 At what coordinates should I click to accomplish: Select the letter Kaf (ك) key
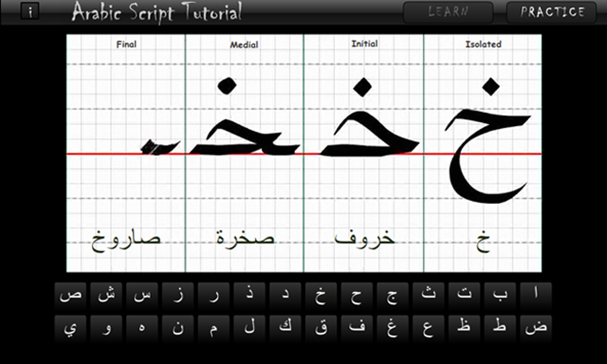[285, 328]
